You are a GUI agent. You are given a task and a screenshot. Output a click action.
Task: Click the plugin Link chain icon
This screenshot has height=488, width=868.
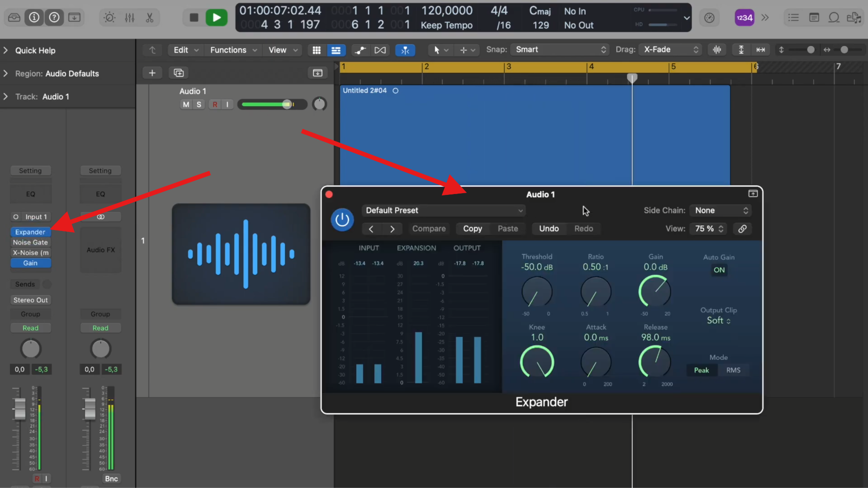[x=742, y=229]
